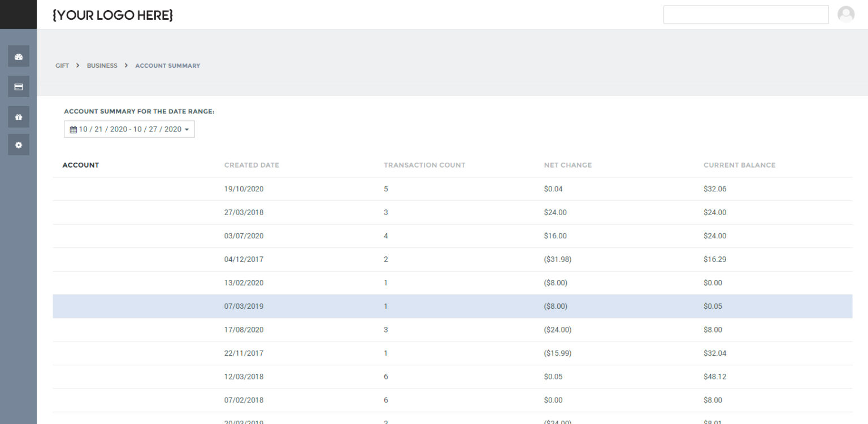Go to Gift in the breadcrumb

pyautogui.click(x=62, y=65)
